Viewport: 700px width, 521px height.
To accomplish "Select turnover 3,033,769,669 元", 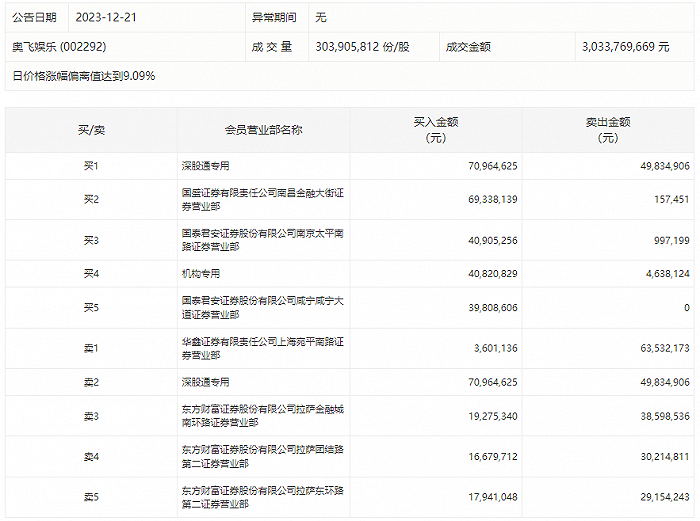I will coord(626,47).
